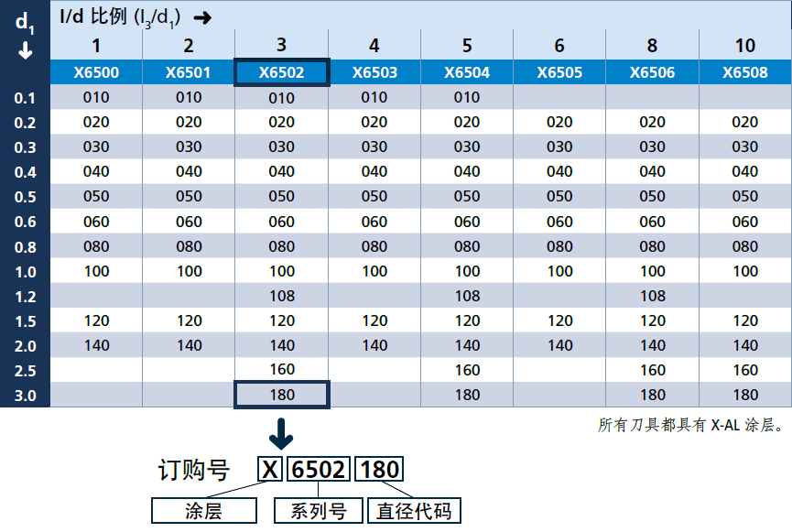Image resolution: width=792 pixels, height=532 pixels.
Task: Click ratio number 10 above X6508
Action: (745, 46)
